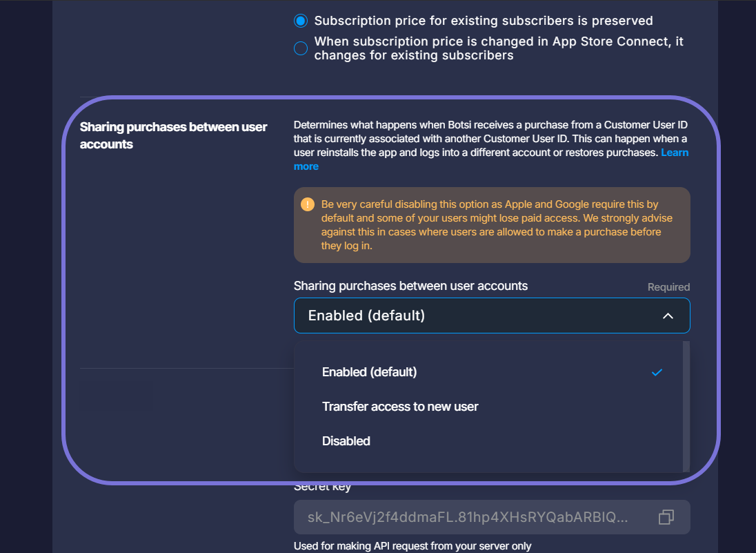The image size is (756, 553).
Task: Copy the secret key with copy icon
Action: tap(666, 517)
